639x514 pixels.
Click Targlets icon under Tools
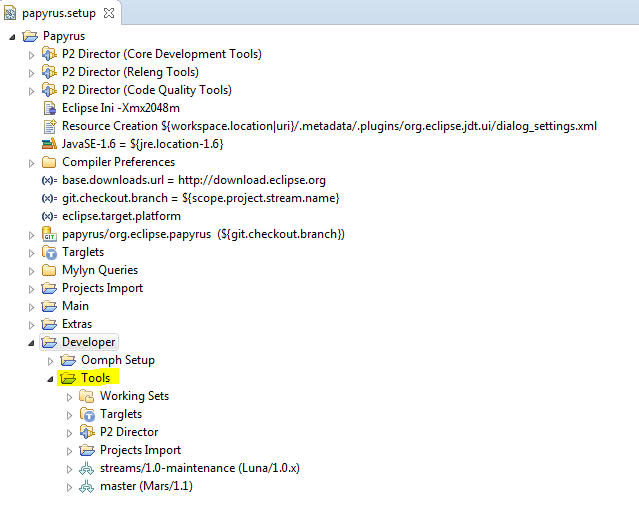(87, 414)
